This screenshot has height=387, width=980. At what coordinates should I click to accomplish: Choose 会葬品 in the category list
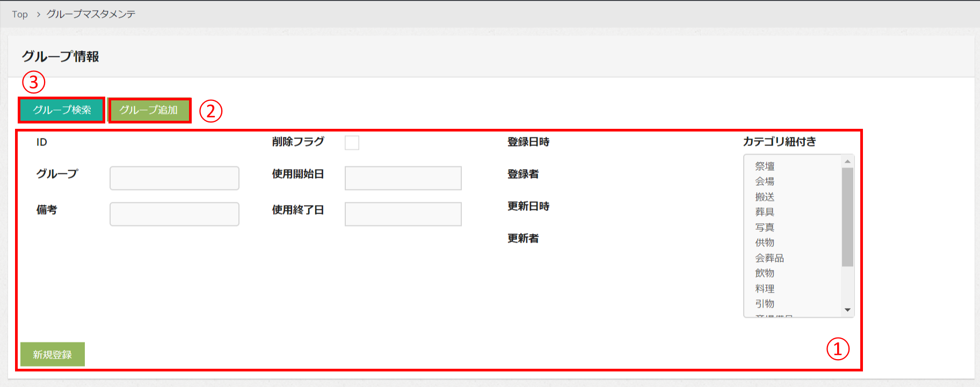769,258
